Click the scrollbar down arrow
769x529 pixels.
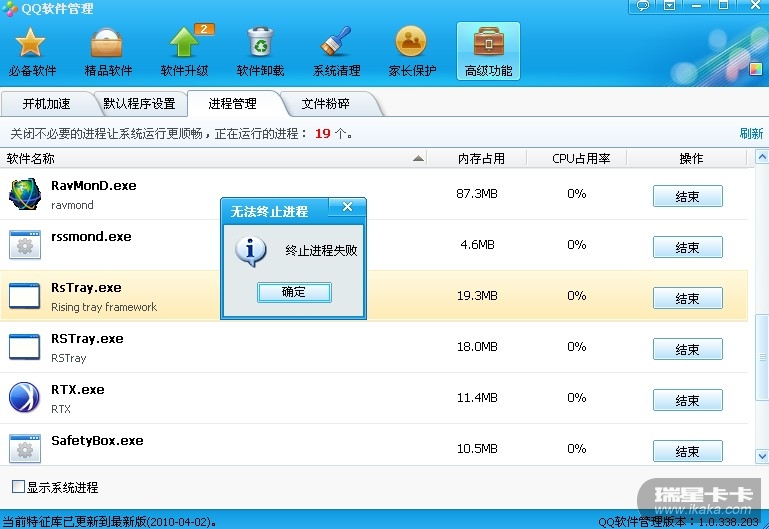(x=762, y=456)
